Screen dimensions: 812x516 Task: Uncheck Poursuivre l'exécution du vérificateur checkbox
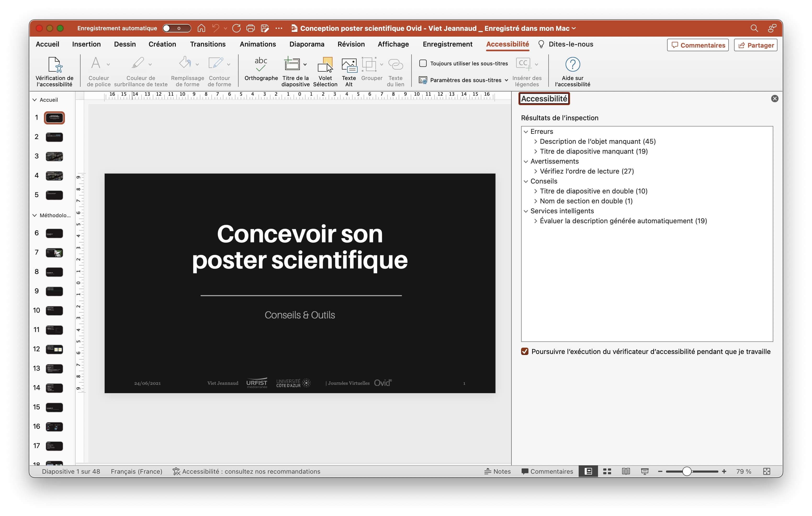(x=525, y=352)
